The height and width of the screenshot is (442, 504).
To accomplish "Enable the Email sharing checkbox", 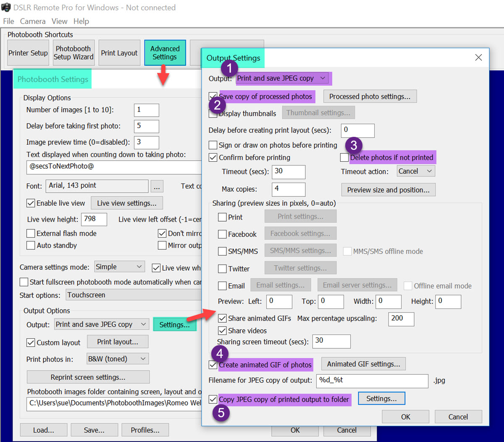I will 223,286.
